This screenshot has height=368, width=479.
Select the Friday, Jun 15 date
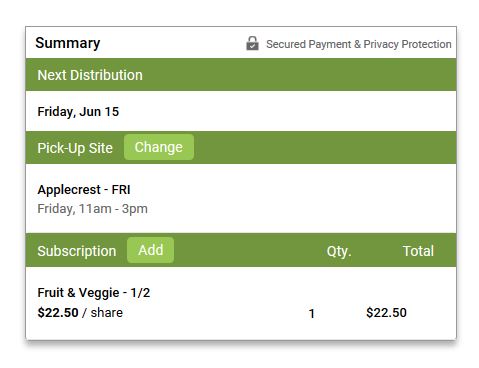click(x=78, y=112)
